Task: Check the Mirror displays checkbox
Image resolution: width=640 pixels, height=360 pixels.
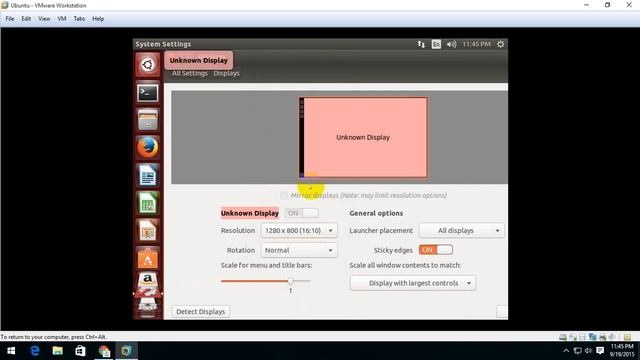Action: [284, 196]
